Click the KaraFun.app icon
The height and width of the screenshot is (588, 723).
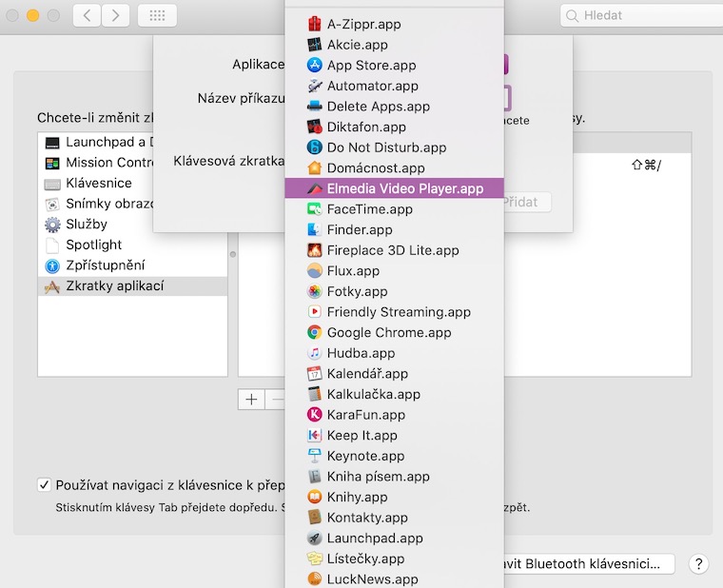[315, 415]
